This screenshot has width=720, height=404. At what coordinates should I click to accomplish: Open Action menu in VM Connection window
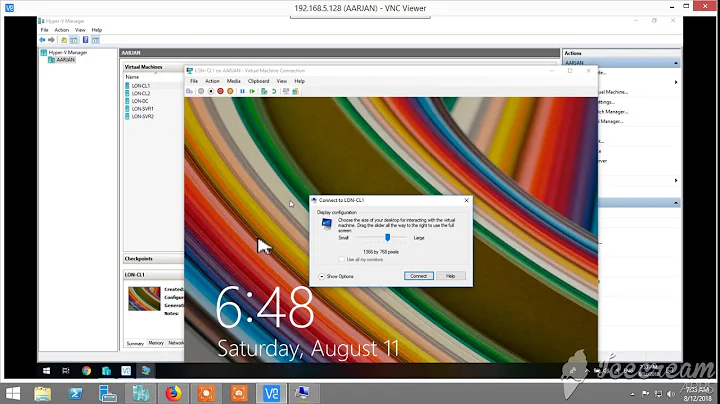click(212, 81)
